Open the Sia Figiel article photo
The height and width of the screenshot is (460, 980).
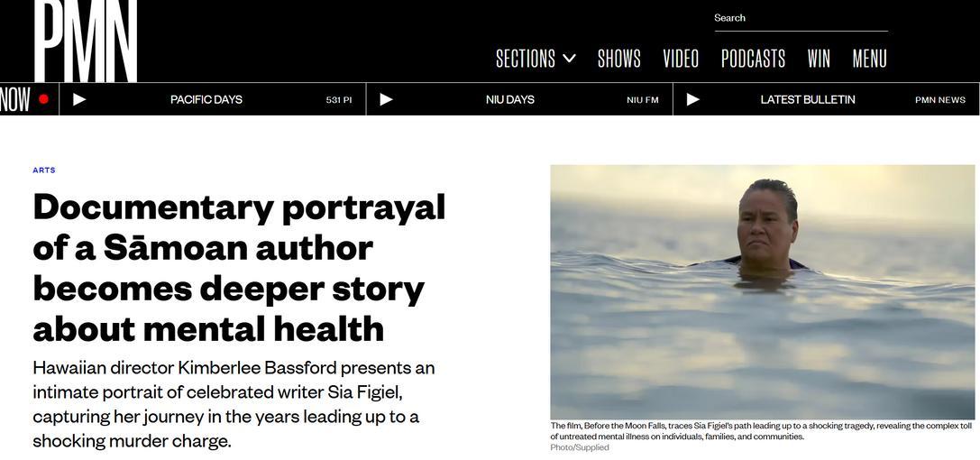point(762,292)
